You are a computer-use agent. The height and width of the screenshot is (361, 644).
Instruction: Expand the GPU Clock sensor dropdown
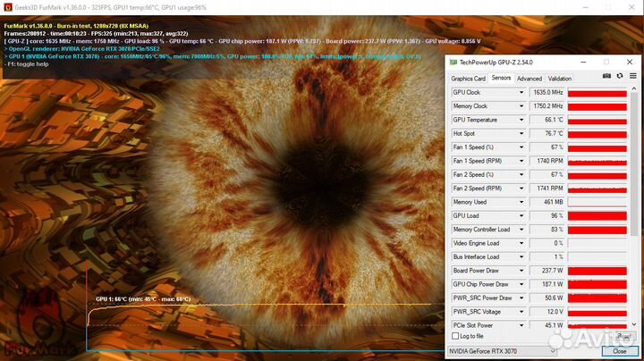click(x=522, y=92)
